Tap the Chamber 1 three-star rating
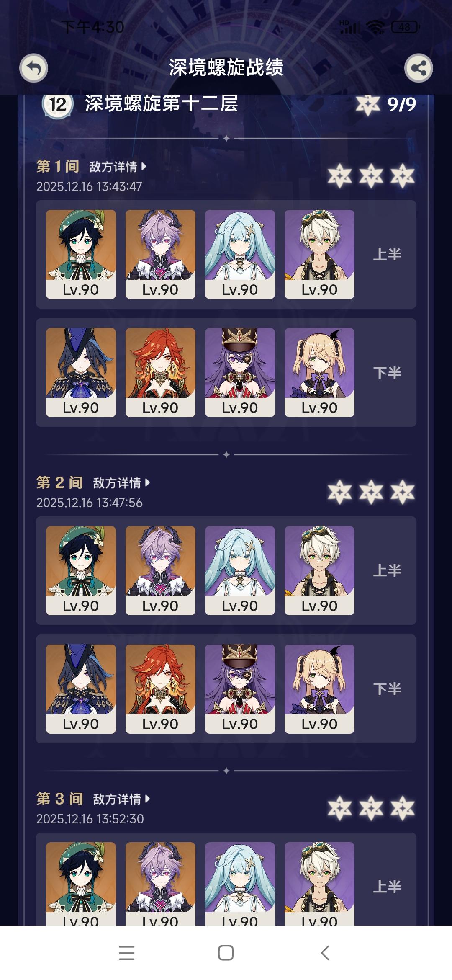 (x=371, y=175)
